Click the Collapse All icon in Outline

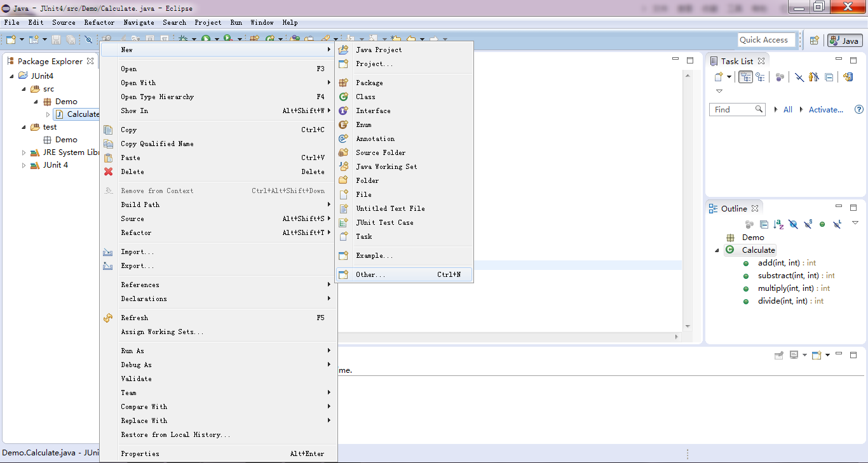coord(764,224)
